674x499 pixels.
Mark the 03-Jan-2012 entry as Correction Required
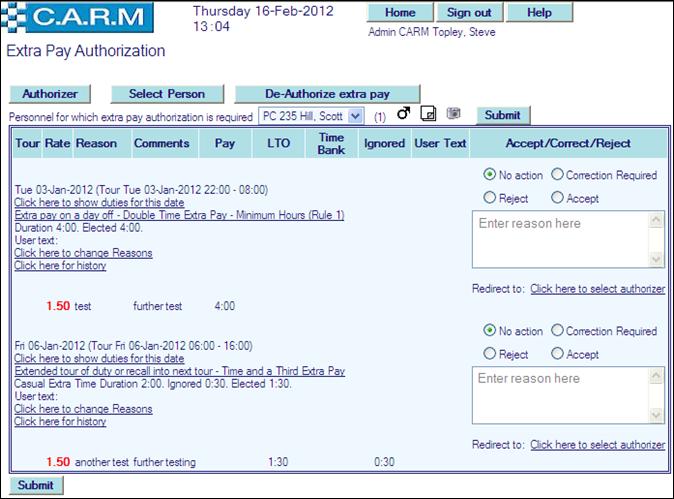pyautogui.click(x=557, y=175)
